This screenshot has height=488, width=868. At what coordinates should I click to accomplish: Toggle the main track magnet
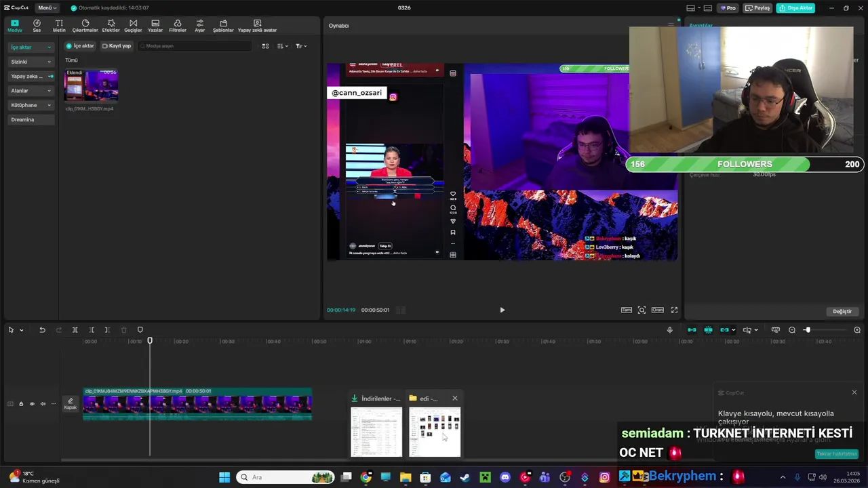(692, 330)
